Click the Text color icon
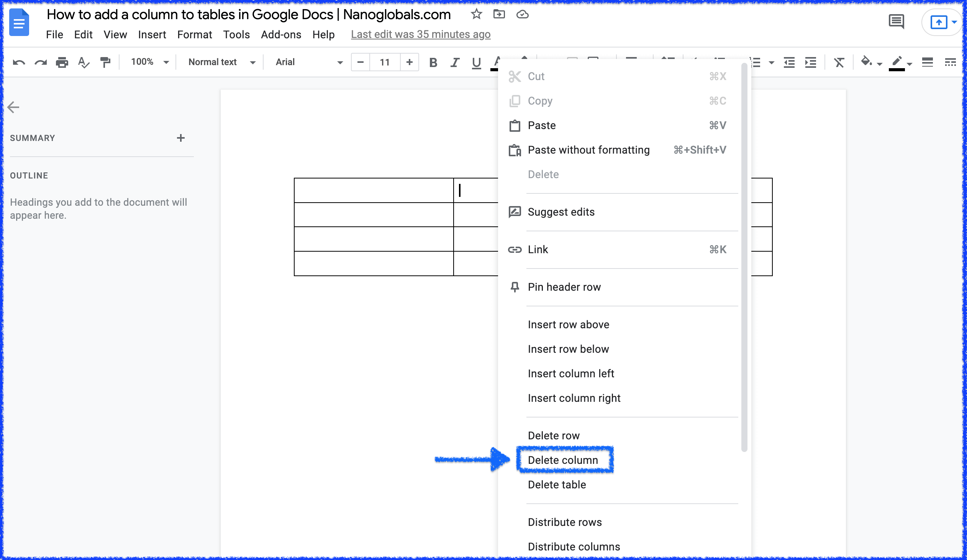Screen dimensions: 967x560 pyautogui.click(x=499, y=62)
